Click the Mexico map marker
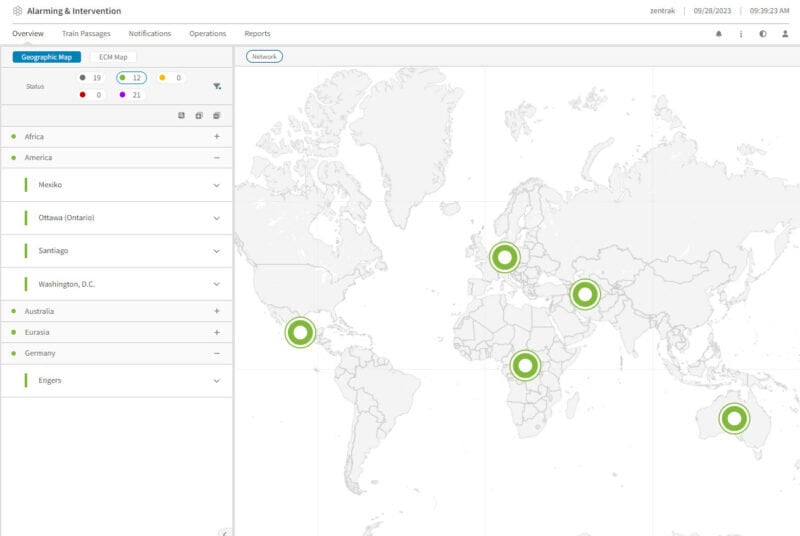800x536 pixels. pyautogui.click(x=300, y=332)
